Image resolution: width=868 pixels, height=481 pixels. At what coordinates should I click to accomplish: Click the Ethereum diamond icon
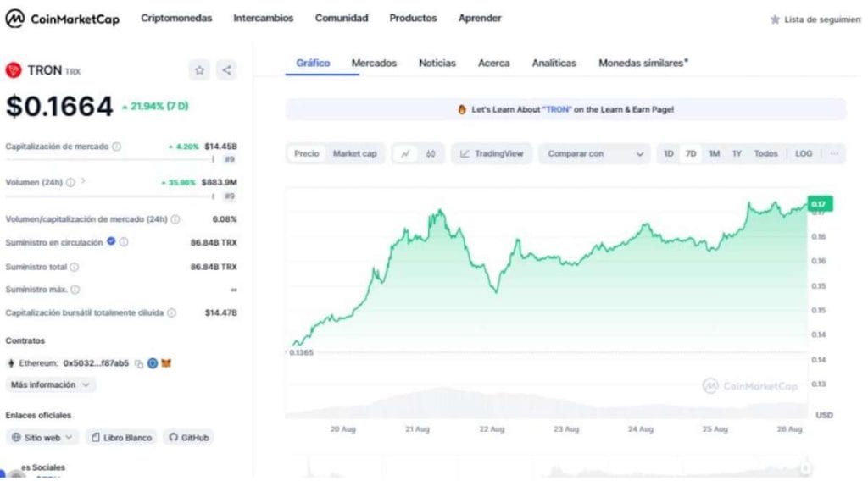point(10,363)
